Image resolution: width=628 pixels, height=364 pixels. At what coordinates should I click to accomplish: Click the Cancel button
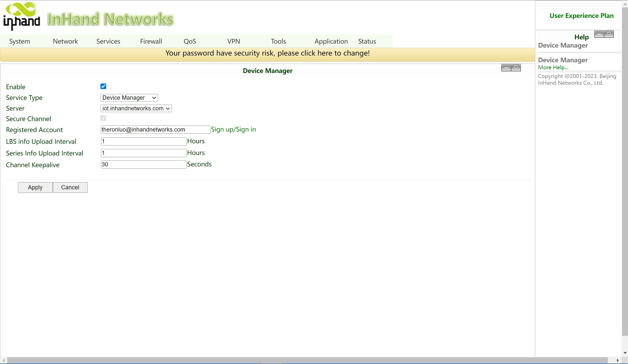click(x=70, y=187)
